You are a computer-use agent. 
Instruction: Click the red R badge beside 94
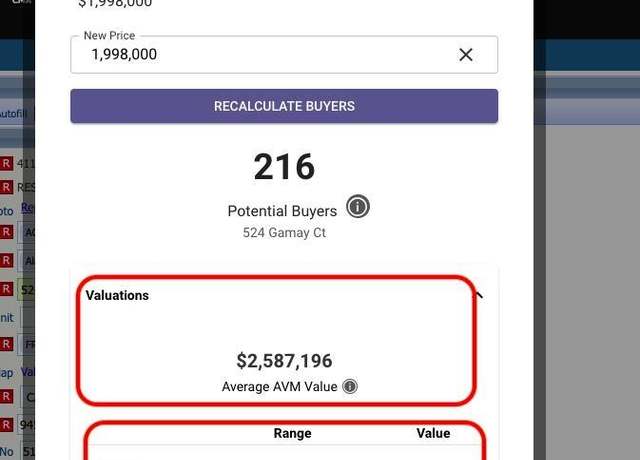(x=6, y=424)
